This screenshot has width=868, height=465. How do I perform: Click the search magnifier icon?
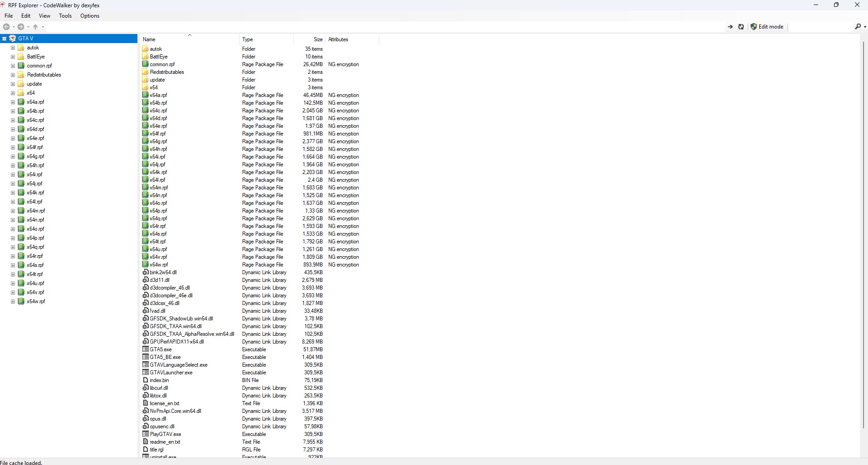[858, 27]
